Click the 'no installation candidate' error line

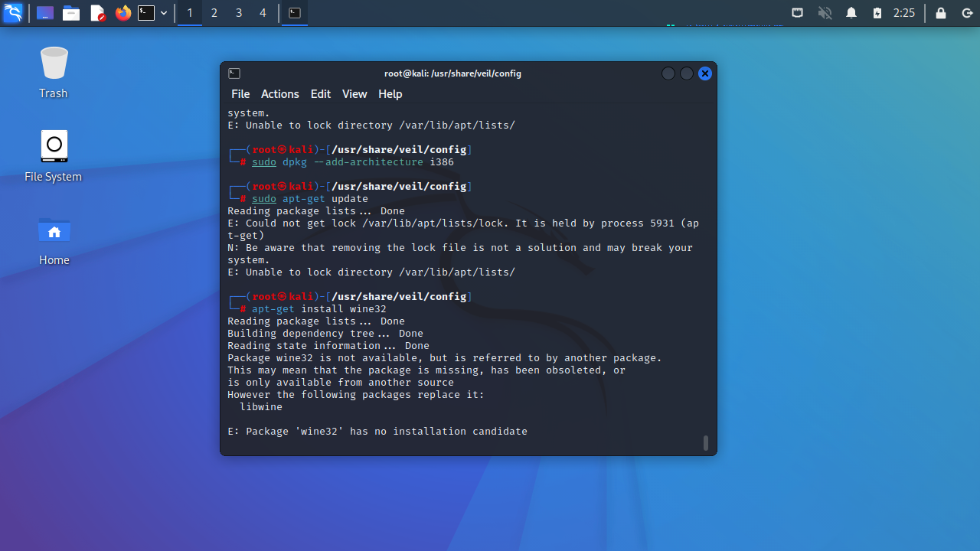pyautogui.click(x=377, y=432)
